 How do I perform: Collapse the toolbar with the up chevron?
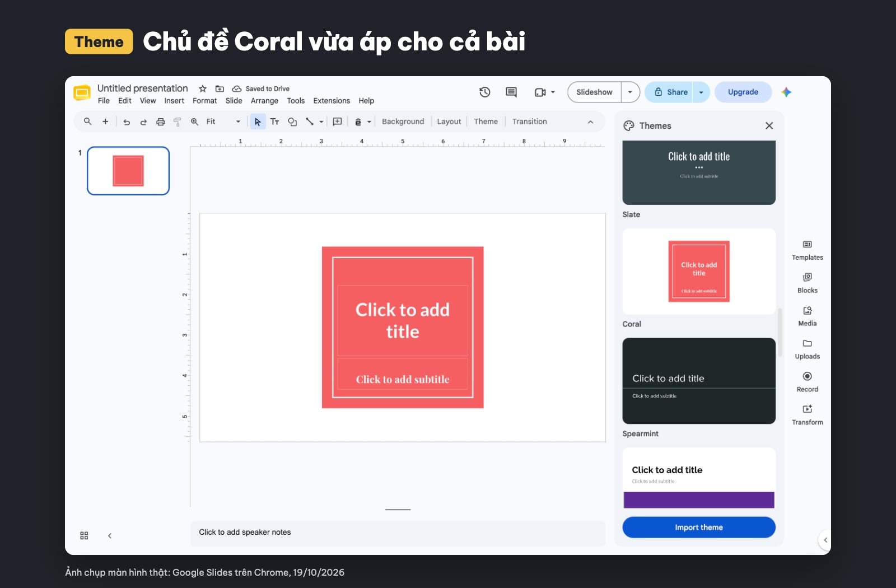pyautogui.click(x=590, y=122)
